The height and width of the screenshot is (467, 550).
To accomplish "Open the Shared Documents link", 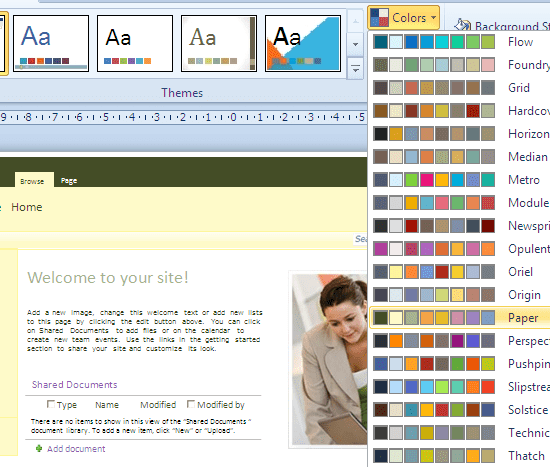I will [74, 385].
